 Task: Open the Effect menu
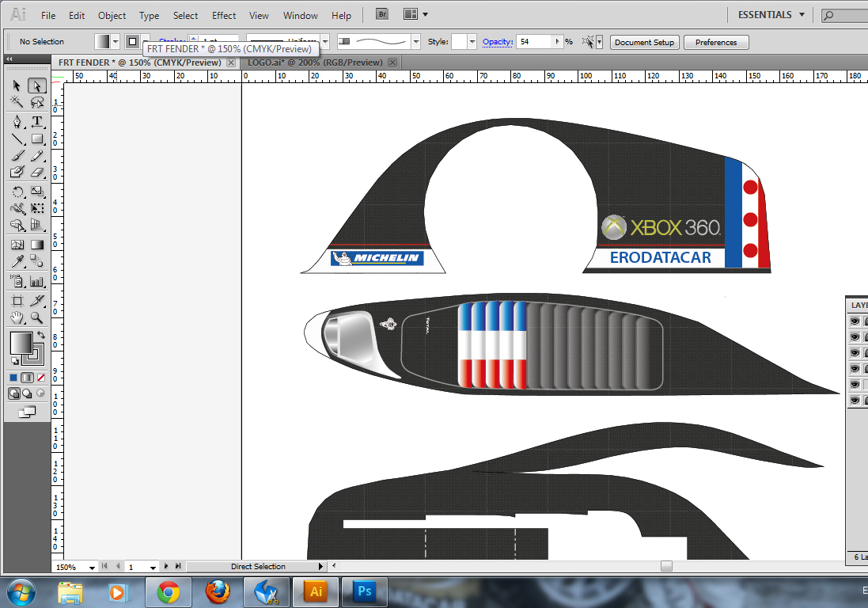[x=224, y=16]
